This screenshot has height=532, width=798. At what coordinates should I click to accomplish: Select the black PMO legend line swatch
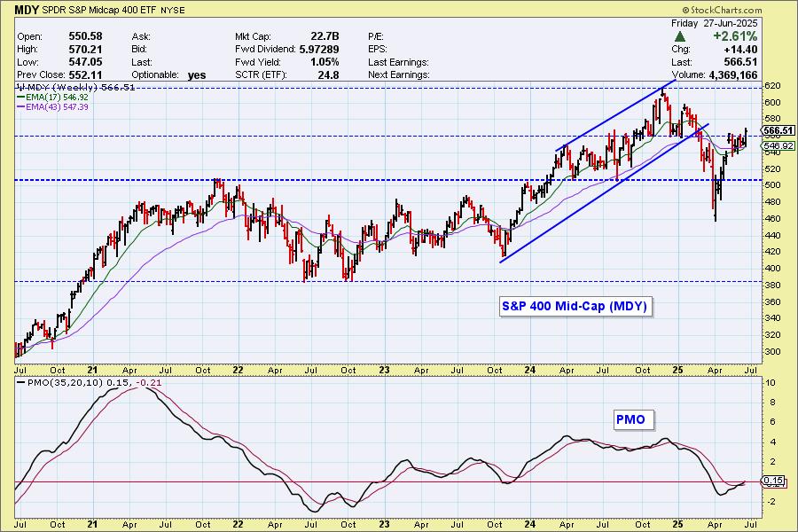21,382
